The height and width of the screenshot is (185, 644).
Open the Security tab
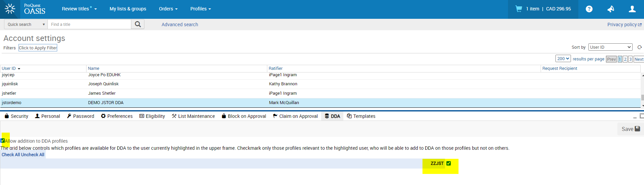(16, 116)
